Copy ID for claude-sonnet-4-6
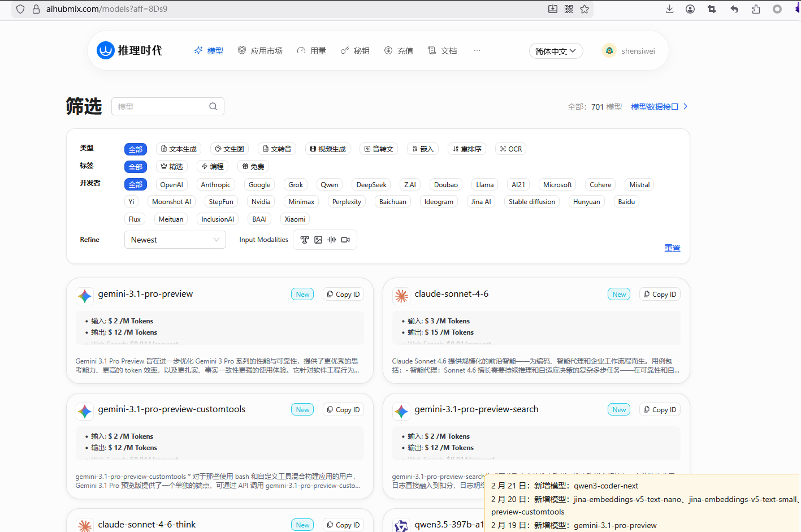This screenshot has height=532, width=801. pyautogui.click(x=660, y=295)
